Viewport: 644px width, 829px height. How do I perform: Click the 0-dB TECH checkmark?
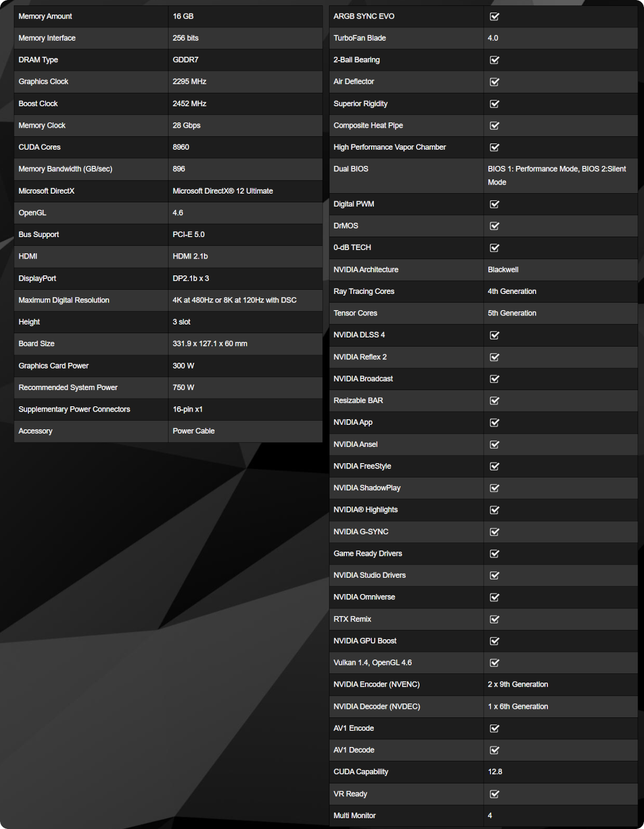pos(494,248)
